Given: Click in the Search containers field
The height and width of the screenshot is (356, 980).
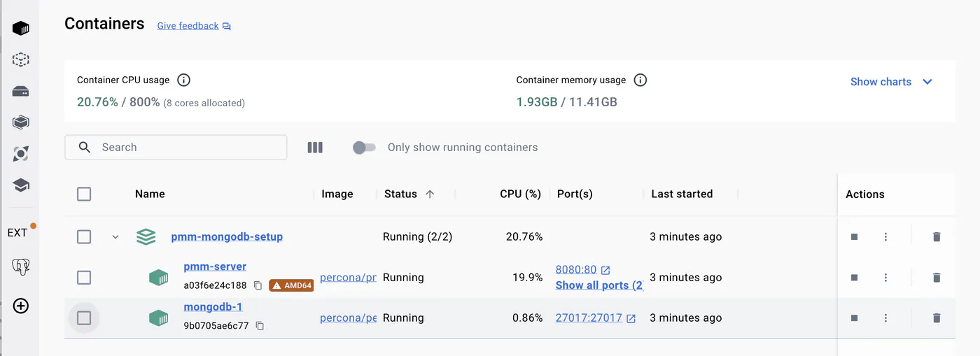Looking at the screenshot, I should [x=176, y=148].
